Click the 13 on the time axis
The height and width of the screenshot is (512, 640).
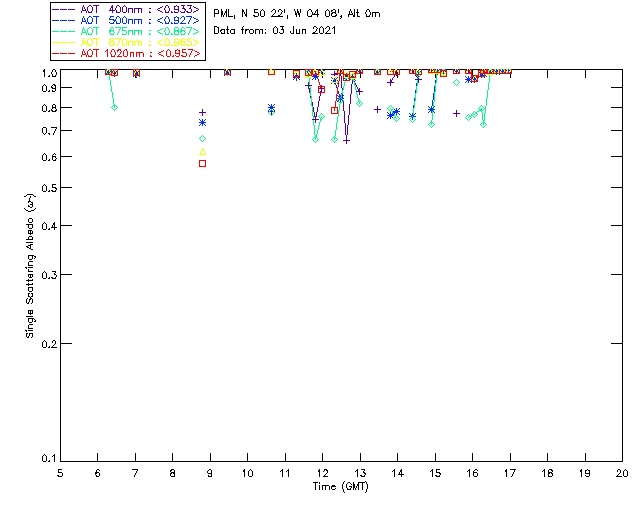point(360,473)
